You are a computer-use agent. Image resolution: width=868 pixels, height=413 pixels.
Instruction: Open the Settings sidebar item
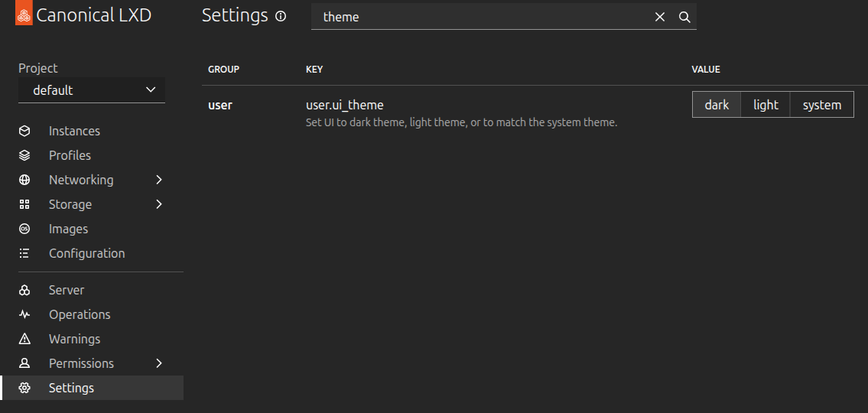point(71,388)
